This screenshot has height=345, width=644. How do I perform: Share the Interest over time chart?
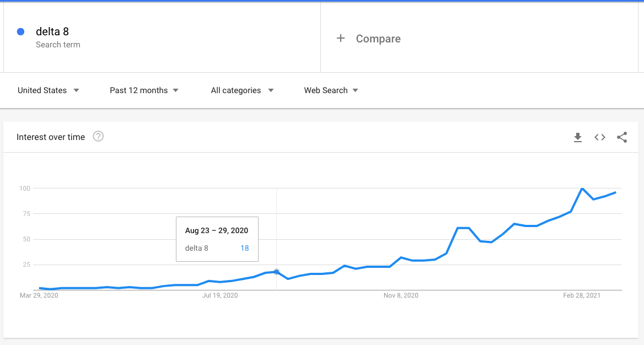click(x=622, y=137)
